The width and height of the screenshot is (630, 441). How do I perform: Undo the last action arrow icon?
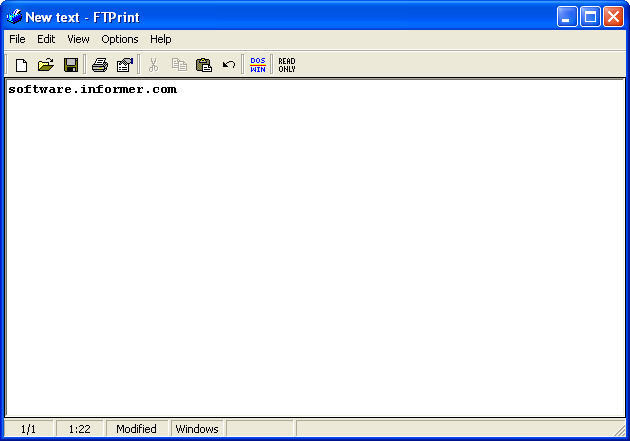(x=229, y=65)
